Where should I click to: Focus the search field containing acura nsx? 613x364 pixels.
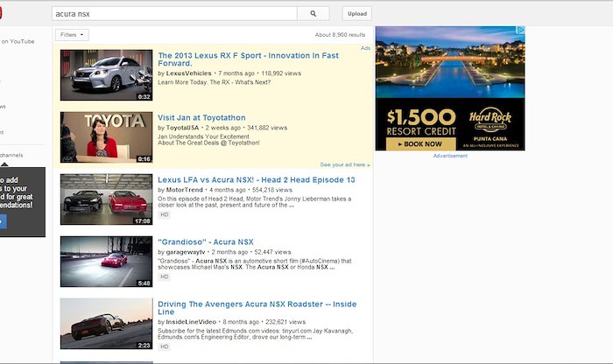(x=174, y=14)
